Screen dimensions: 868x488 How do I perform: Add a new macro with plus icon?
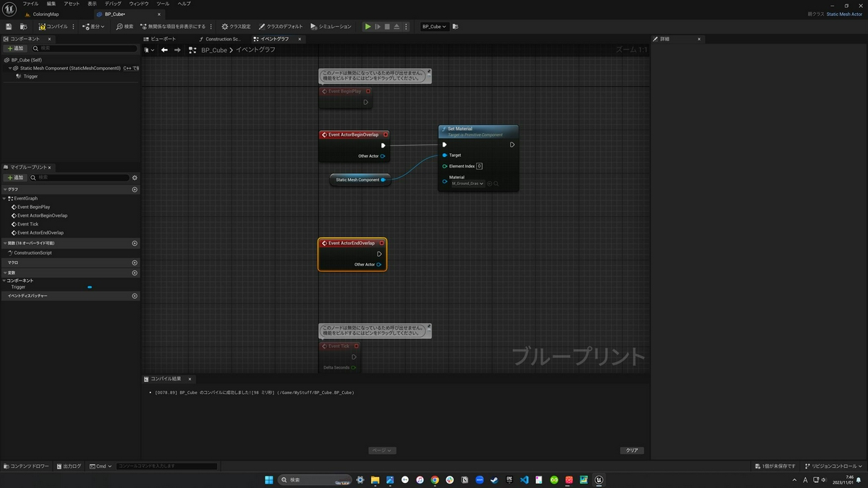tap(135, 263)
